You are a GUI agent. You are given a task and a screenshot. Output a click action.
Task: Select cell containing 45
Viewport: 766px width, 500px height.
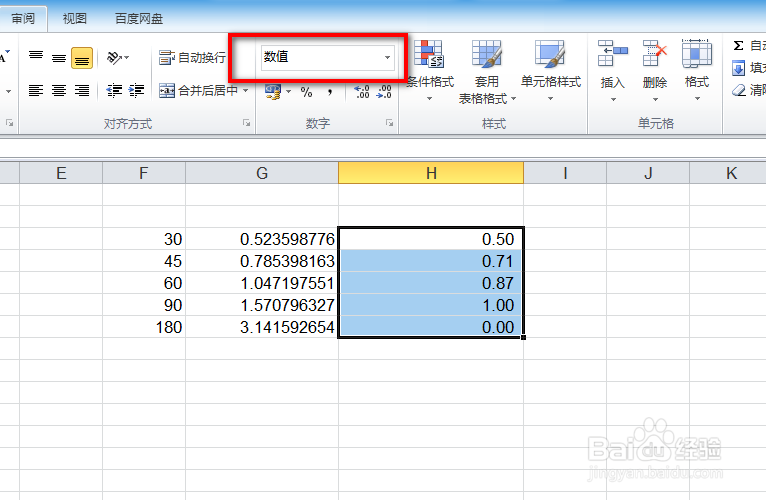pos(144,261)
